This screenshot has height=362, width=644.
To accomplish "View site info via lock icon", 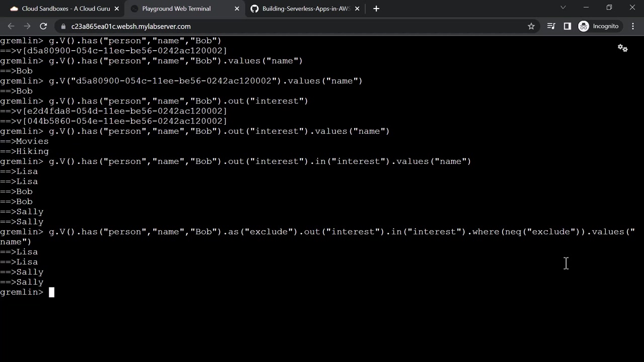I will [x=63, y=26].
